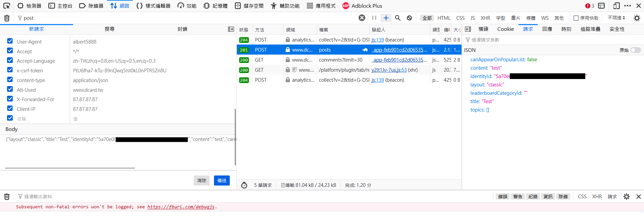Click the Clear button under Body
The image size is (644, 217).
click(x=202, y=180)
